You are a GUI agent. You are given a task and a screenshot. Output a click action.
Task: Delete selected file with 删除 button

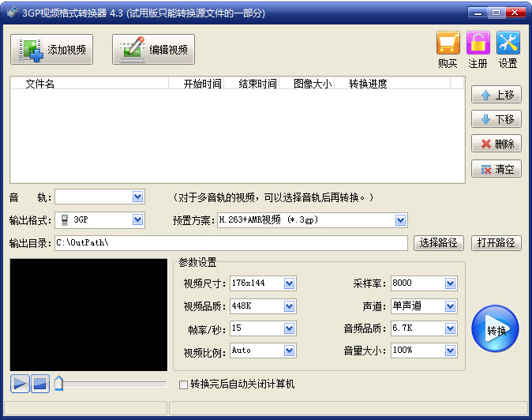tap(496, 144)
